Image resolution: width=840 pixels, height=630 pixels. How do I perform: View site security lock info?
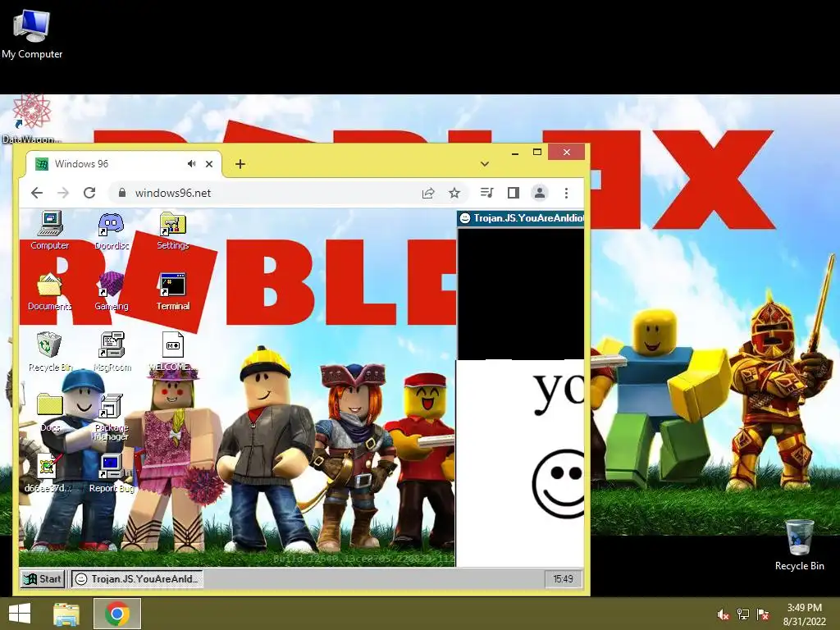pyautogui.click(x=122, y=193)
